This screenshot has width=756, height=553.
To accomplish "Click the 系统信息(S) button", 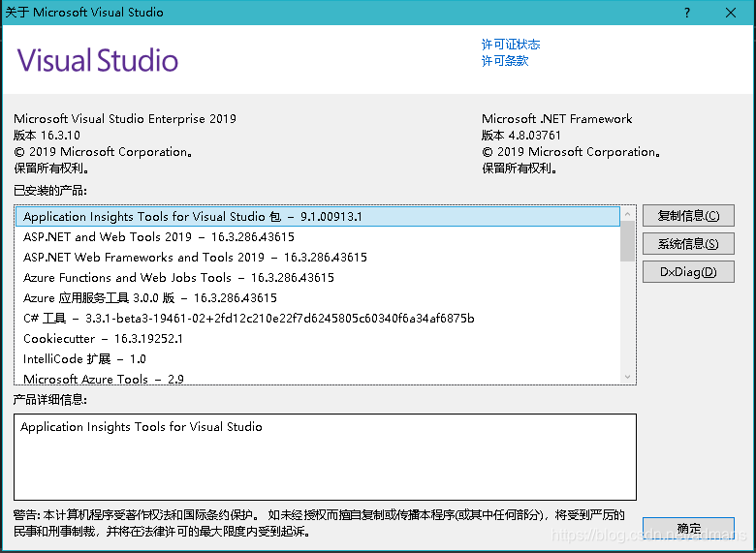I will point(688,244).
